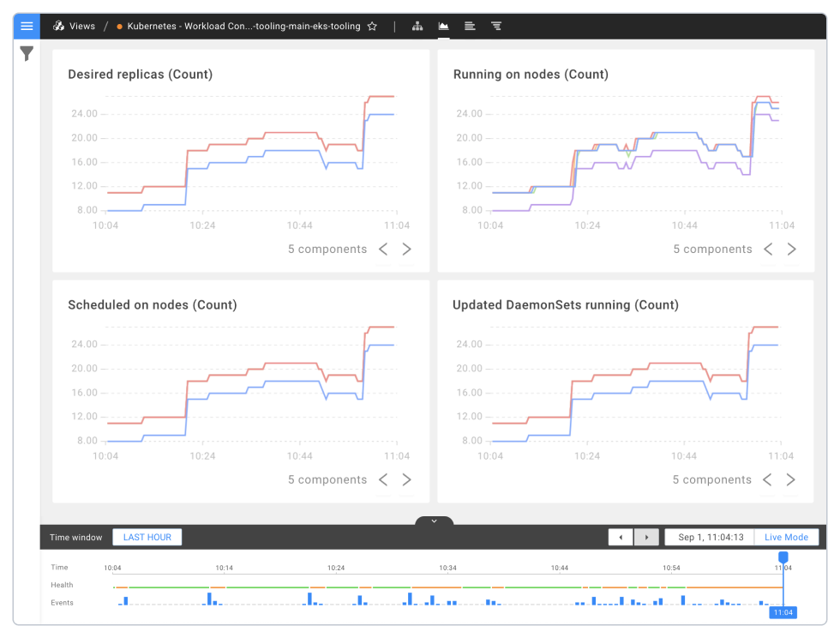Click an event marker in the Events row
The width and height of the screenshot is (840, 638).
[x=211, y=600]
